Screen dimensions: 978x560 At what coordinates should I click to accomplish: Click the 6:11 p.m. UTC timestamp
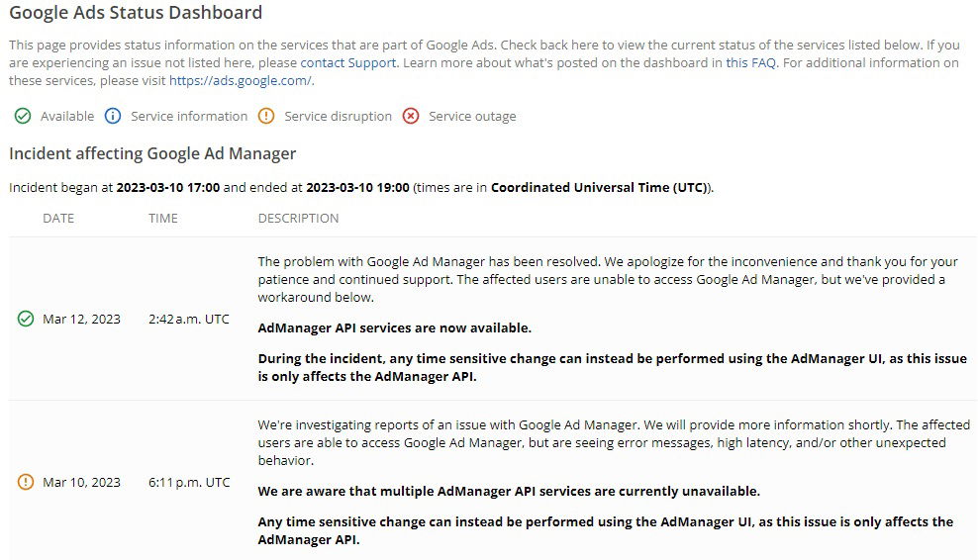(x=189, y=482)
